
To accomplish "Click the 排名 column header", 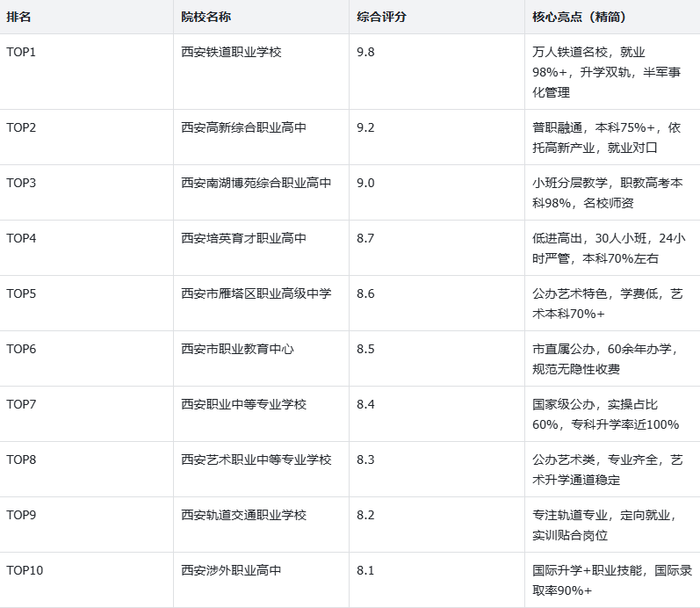I will click(x=20, y=18).
